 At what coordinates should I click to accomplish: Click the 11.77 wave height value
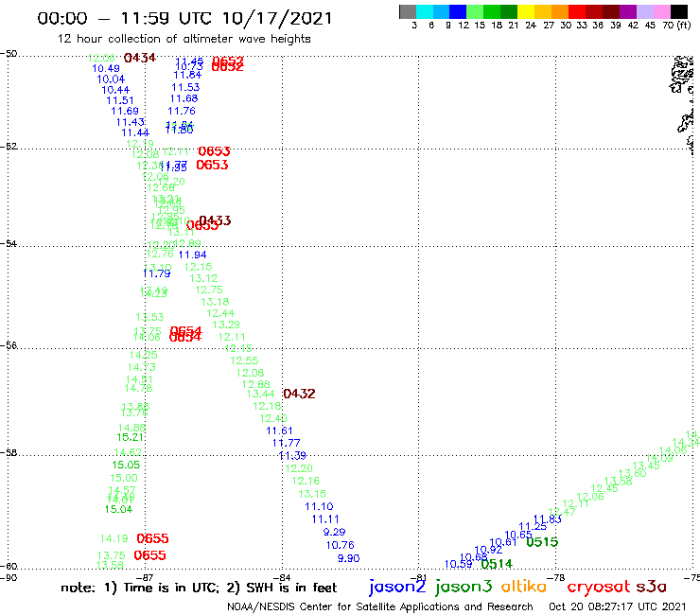[287, 443]
